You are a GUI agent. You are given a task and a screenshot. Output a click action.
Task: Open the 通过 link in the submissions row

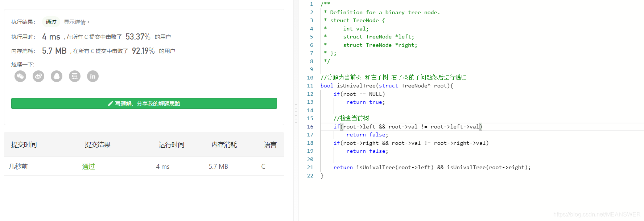88,166
